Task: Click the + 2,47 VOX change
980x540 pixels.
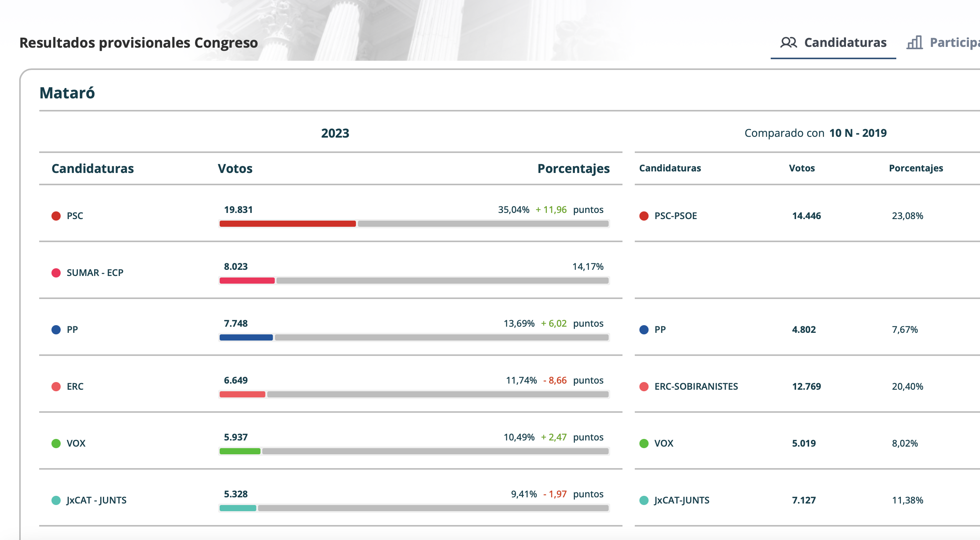Action: pos(554,437)
